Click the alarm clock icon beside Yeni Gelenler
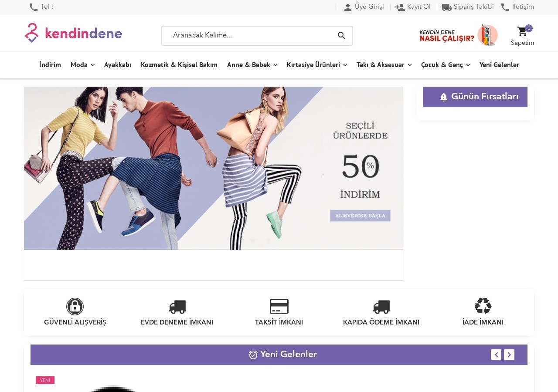Viewport: 558px width, 392px height. 253,355
